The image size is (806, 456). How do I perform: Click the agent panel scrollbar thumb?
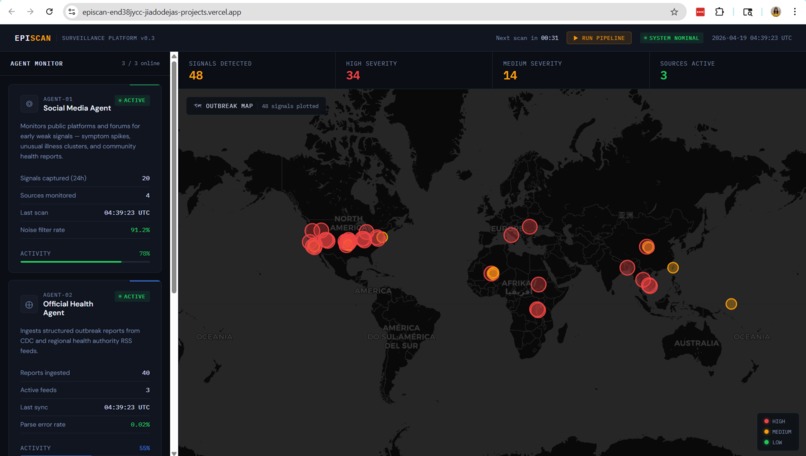coord(174,175)
